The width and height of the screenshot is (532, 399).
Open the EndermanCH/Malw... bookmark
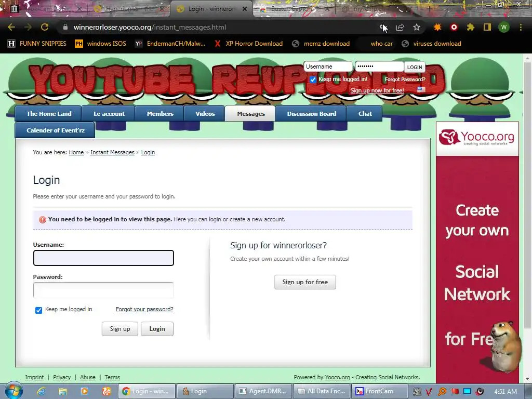pyautogui.click(x=170, y=44)
